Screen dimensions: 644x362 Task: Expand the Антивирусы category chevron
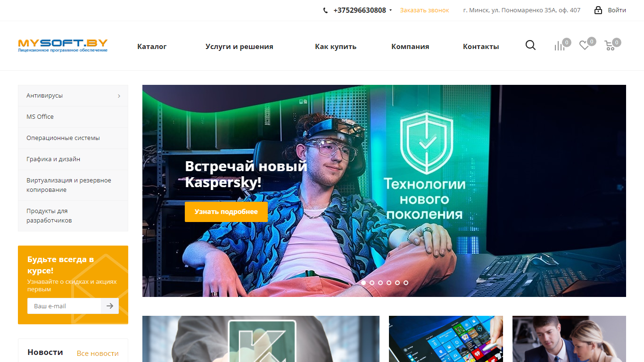(x=119, y=96)
